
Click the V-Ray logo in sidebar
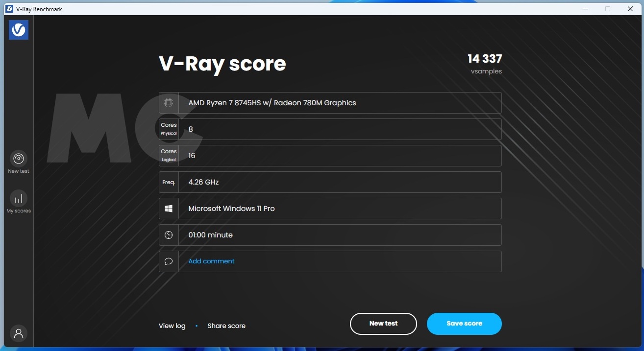[19, 30]
